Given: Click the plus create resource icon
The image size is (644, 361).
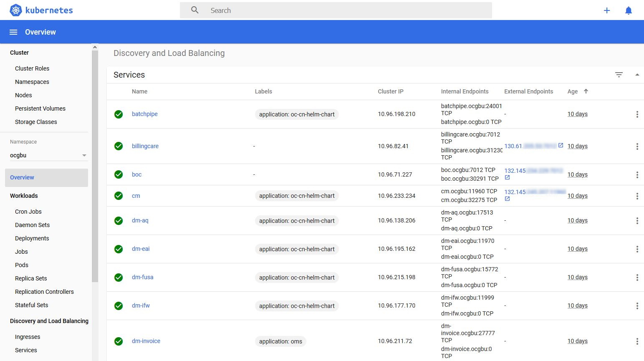Looking at the screenshot, I should tap(607, 10).
